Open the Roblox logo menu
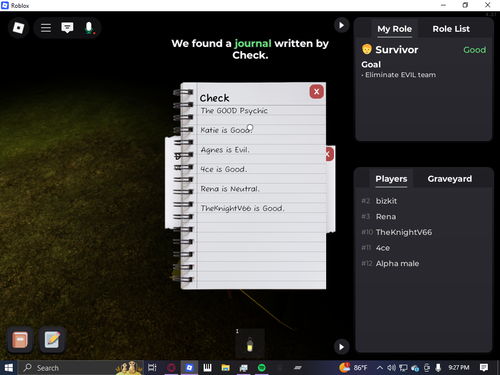This screenshot has height=375, width=500. tap(18, 28)
